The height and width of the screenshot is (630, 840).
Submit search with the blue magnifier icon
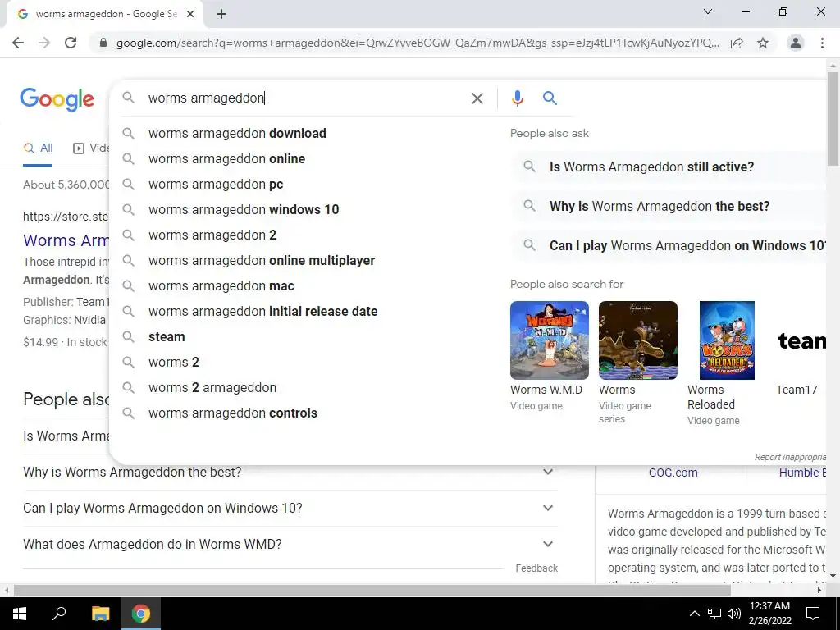pos(550,98)
